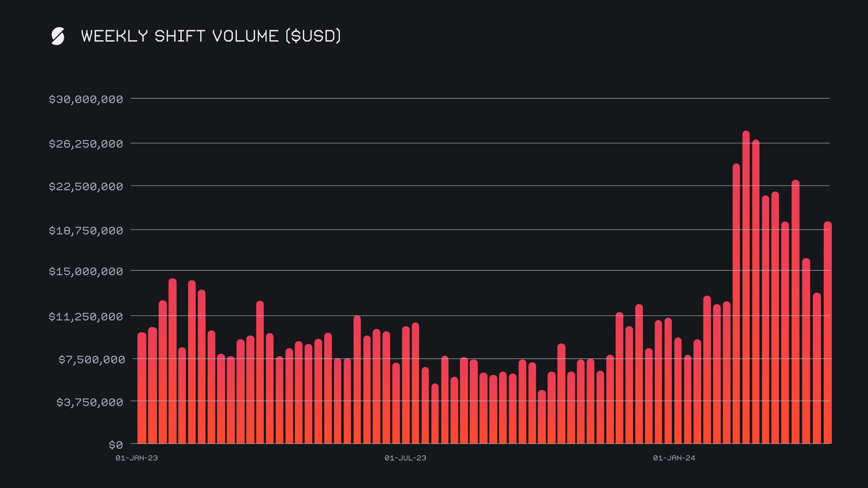This screenshot has width=868, height=488.
Task: Click the $26,250,000 axis label
Action: [86, 144]
